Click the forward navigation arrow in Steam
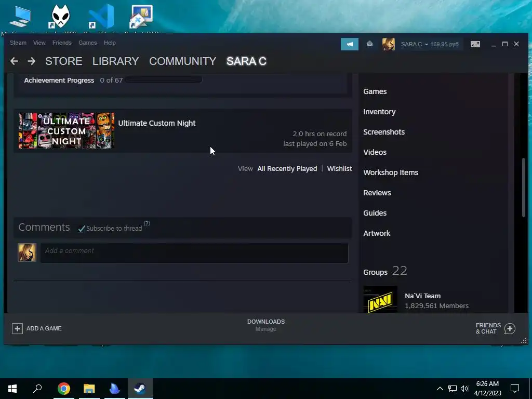 (x=31, y=61)
